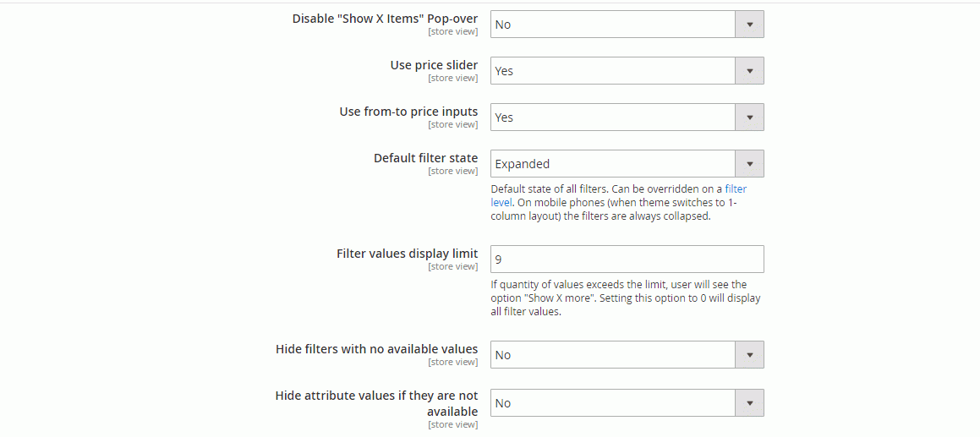Click the Disable "Show X Items" Pop-over label
The width and height of the screenshot is (980, 437).
pyautogui.click(x=385, y=19)
